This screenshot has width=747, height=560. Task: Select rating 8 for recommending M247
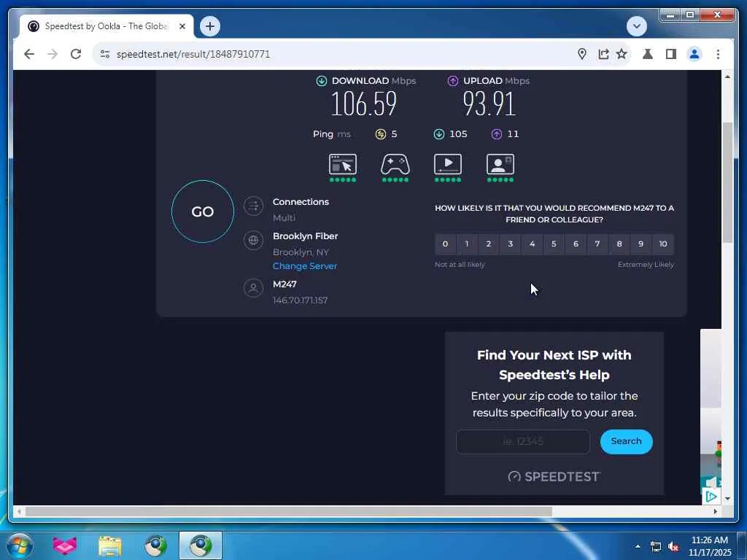click(619, 244)
